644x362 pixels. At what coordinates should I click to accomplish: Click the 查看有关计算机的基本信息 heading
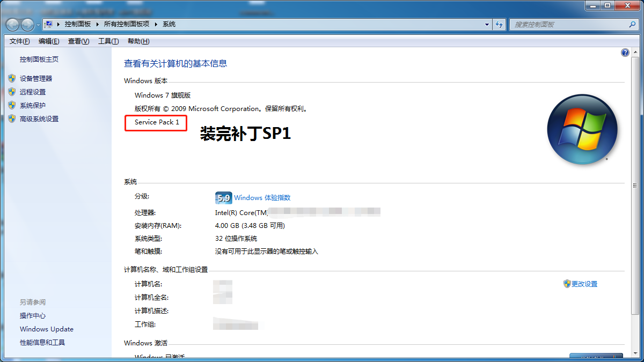pos(175,63)
